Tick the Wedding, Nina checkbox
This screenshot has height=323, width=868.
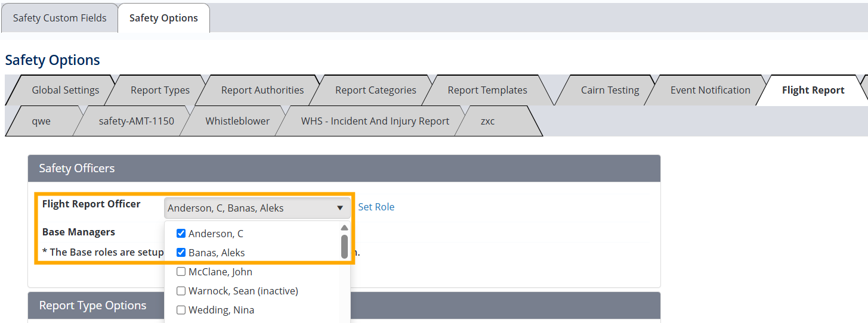(x=181, y=310)
